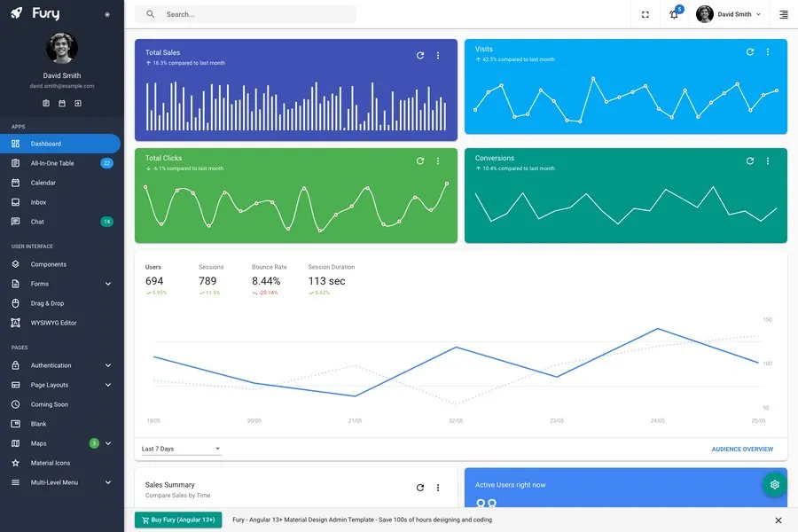Refresh the Conversions card
The width and height of the screenshot is (798, 532).
(x=750, y=160)
